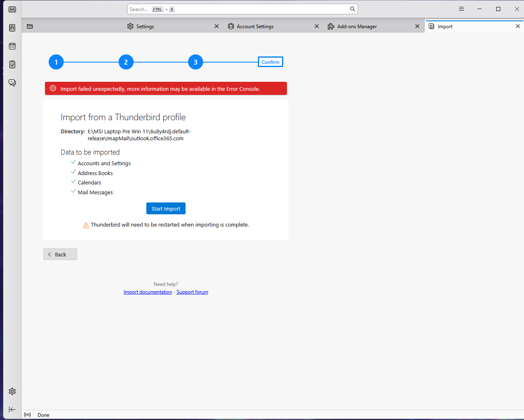This screenshot has width=524, height=420.
Task: Close the Account Settings tab
Action: pos(317,26)
